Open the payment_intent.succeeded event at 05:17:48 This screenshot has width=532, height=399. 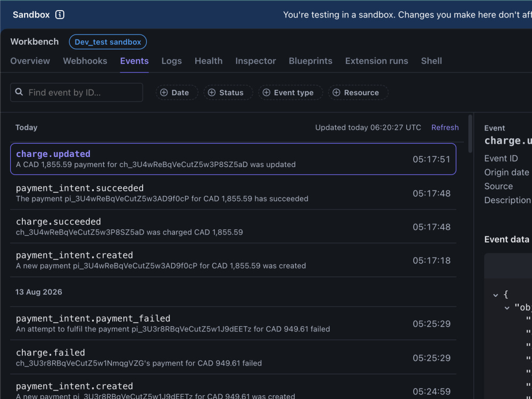(233, 193)
